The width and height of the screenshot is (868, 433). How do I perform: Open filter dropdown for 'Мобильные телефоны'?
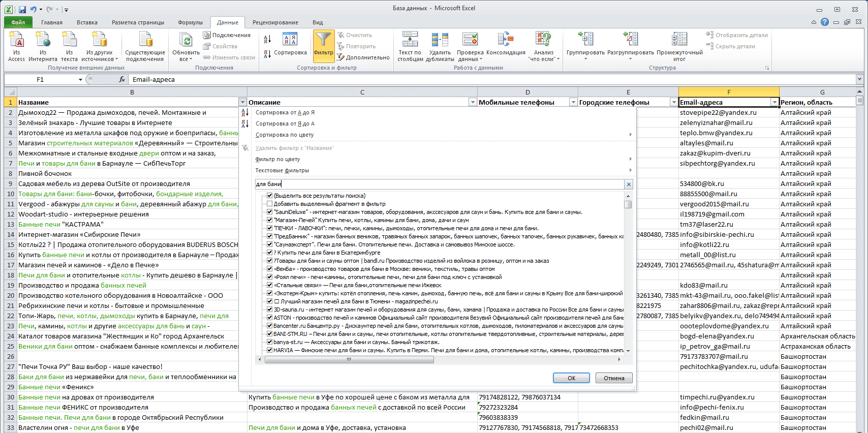[x=573, y=102]
